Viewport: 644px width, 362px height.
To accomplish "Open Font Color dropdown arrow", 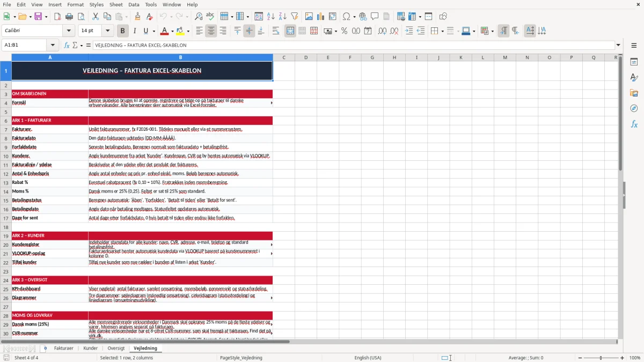I will click(172, 31).
